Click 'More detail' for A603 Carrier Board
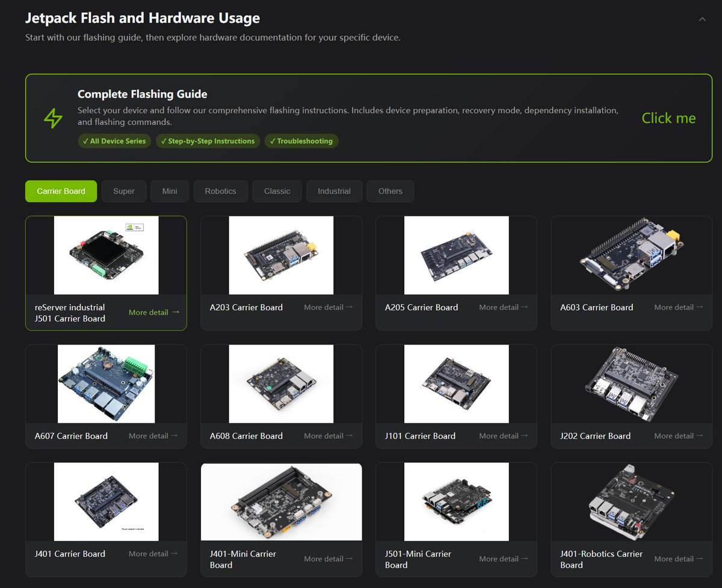This screenshot has height=588, width=722. tap(679, 307)
